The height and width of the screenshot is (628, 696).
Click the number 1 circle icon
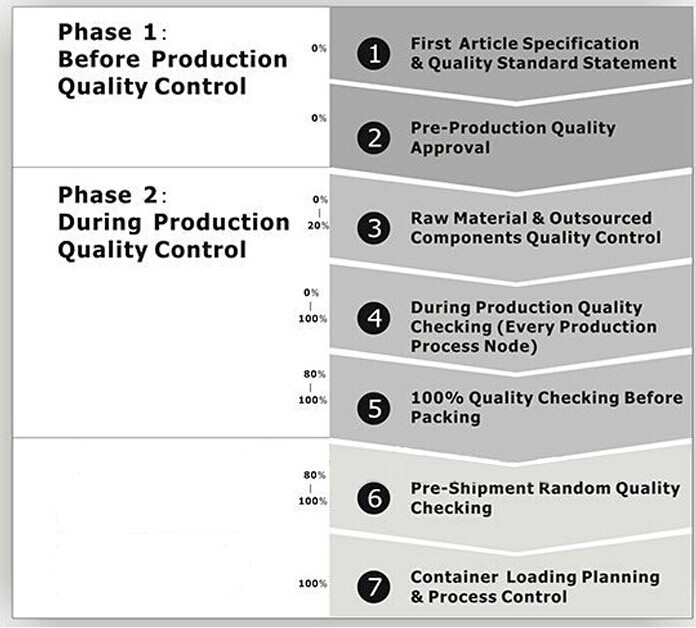[x=374, y=54]
